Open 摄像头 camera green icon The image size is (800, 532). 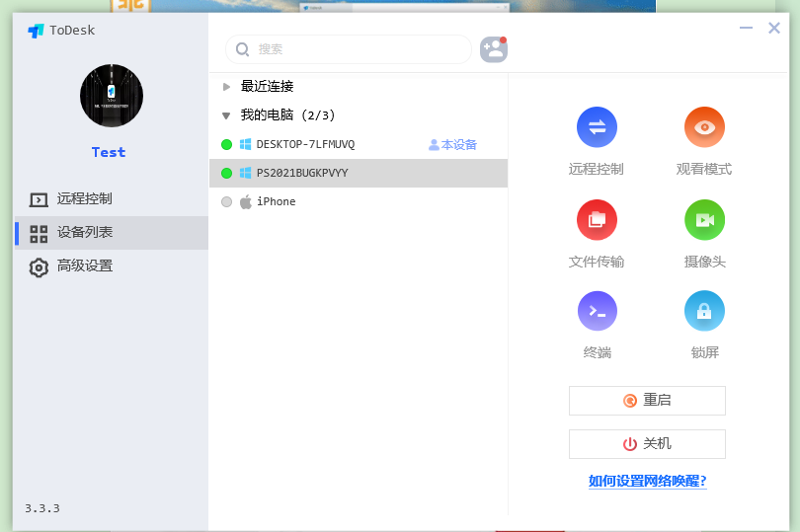tap(704, 220)
